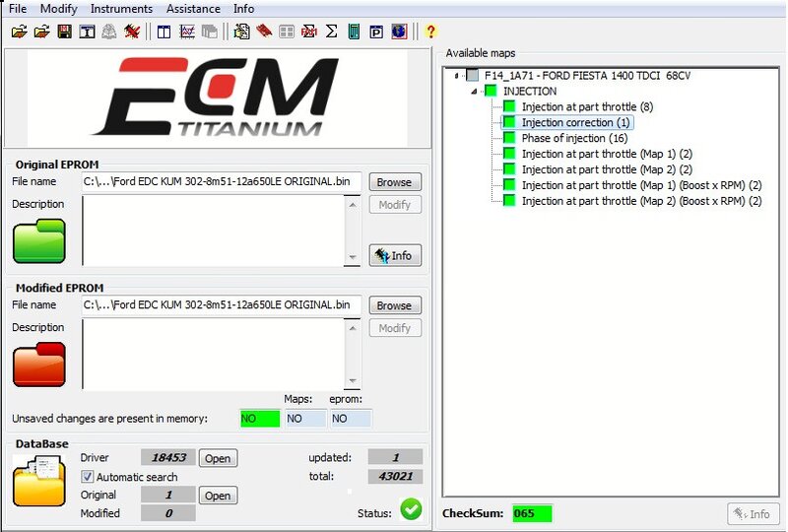This screenshot has height=532, width=788.
Task: Click the Info button beside CheckSum
Action: [x=753, y=514]
